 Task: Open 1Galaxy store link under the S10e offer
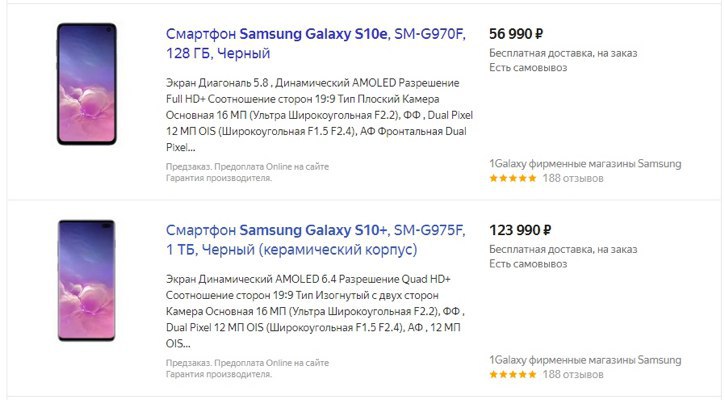585,164
